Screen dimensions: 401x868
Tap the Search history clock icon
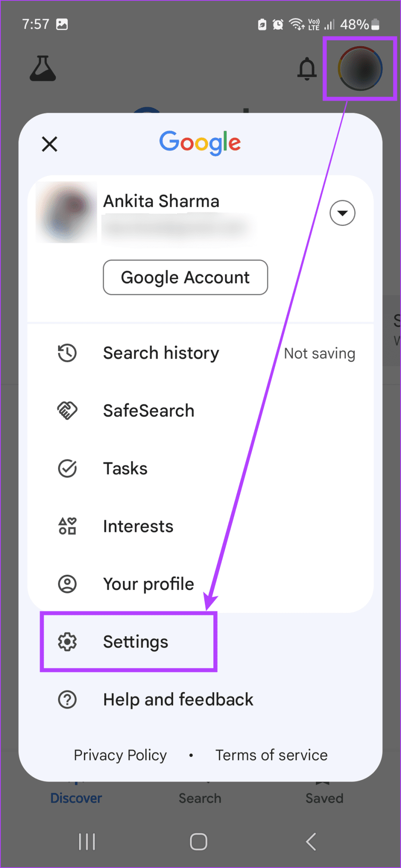coord(67,353)
